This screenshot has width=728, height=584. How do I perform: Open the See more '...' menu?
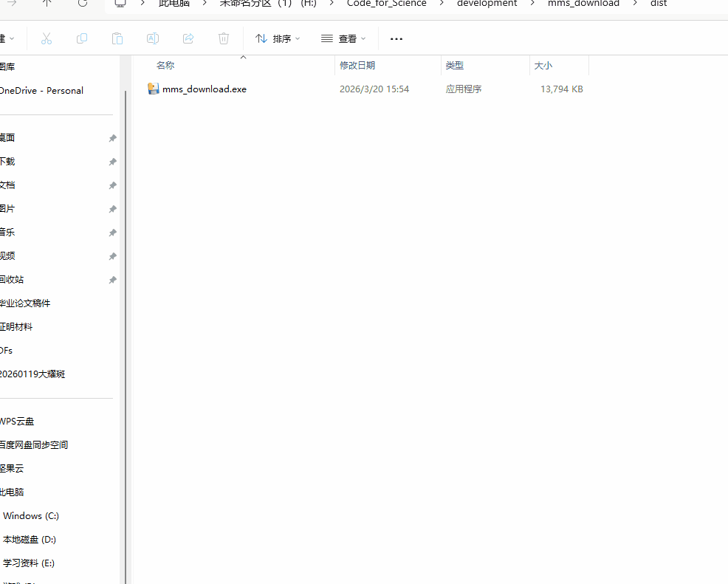coord(396,38)
